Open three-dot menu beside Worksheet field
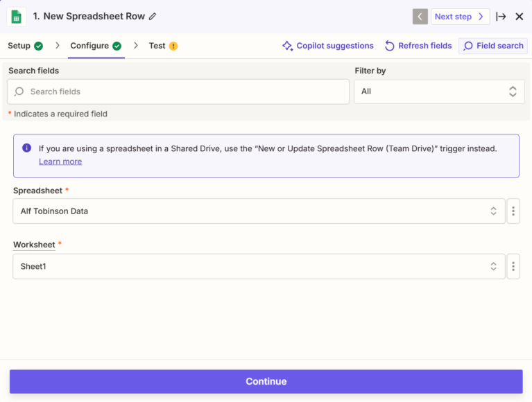 513,266
